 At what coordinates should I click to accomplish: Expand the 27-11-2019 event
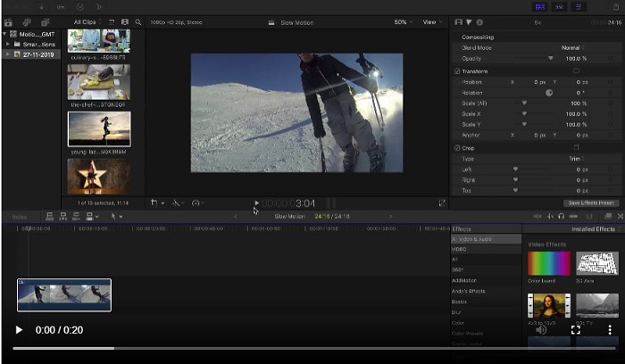[x=7, y=54]
